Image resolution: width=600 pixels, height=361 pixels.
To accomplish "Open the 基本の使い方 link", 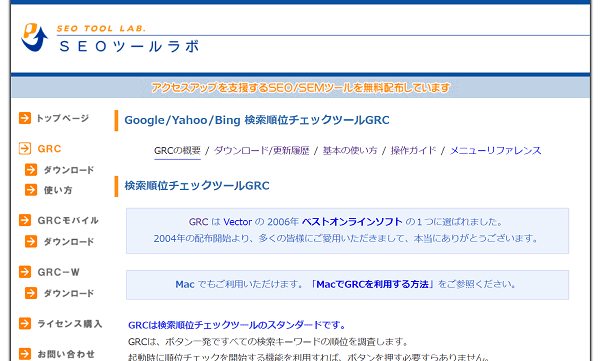I will [x=350, y=150].
